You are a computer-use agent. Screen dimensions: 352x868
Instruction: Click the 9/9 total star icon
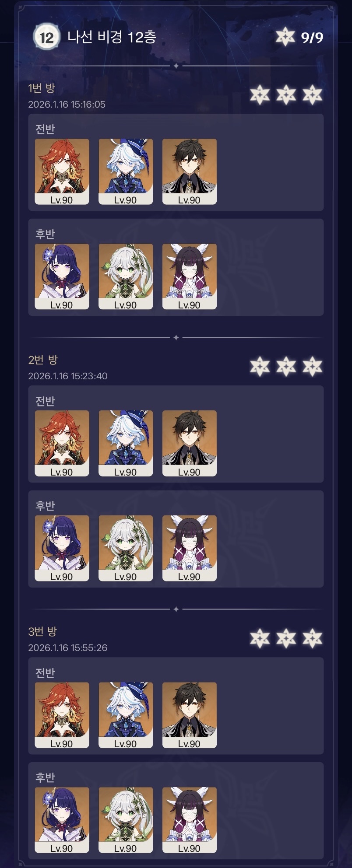coord(285,37)
